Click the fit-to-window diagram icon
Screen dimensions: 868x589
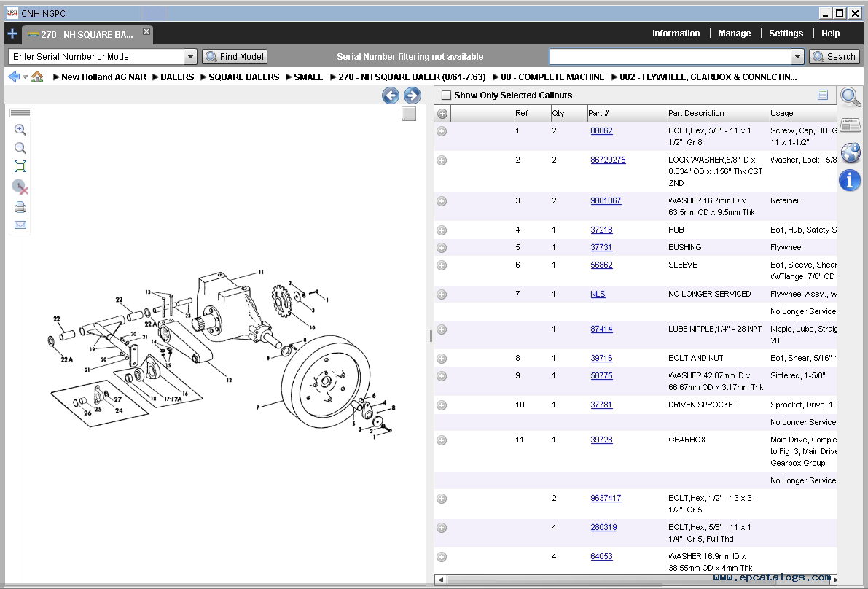(x=20, y=167)
